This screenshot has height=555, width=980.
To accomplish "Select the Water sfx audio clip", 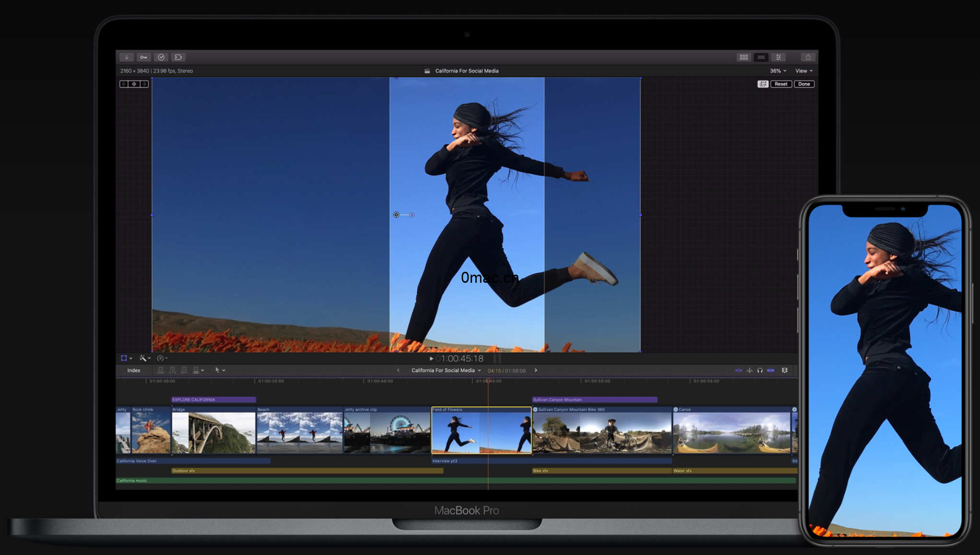I will click(734, 471).
